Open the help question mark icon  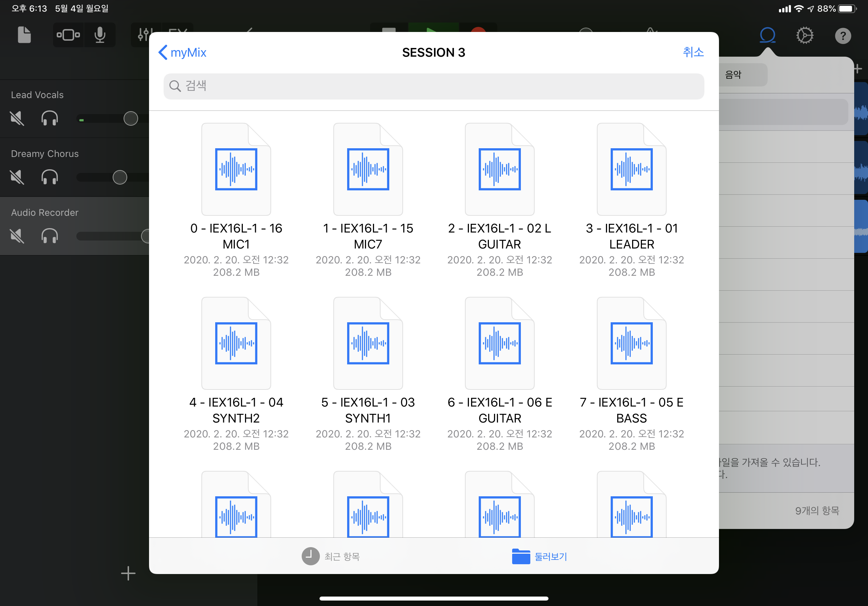(x=843, y=36)
